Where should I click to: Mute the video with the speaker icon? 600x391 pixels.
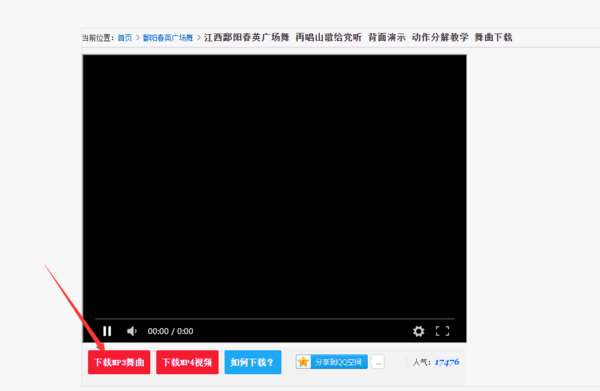[x=132, y=331]
